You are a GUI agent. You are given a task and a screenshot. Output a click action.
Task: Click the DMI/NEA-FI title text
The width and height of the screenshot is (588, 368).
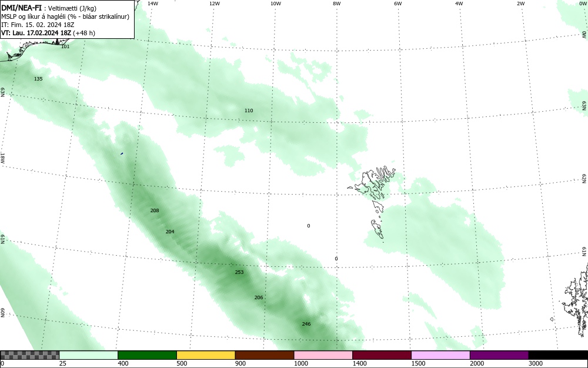point(21,8)
